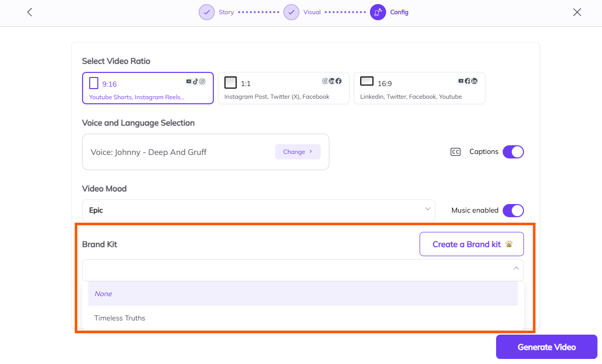Click the sparkle icon on Create a Brand kit
The height and width of the screenshot is (364, 602).
point(509,244)
